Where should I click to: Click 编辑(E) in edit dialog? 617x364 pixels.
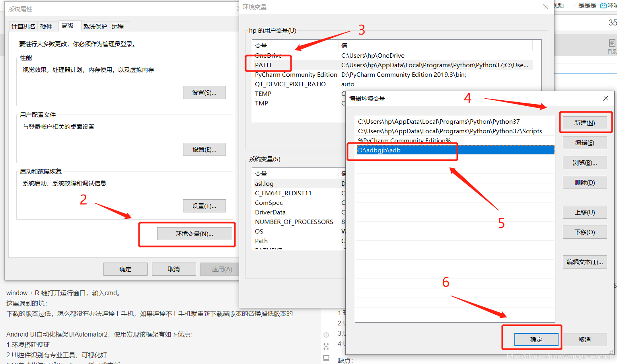[585, 142]
